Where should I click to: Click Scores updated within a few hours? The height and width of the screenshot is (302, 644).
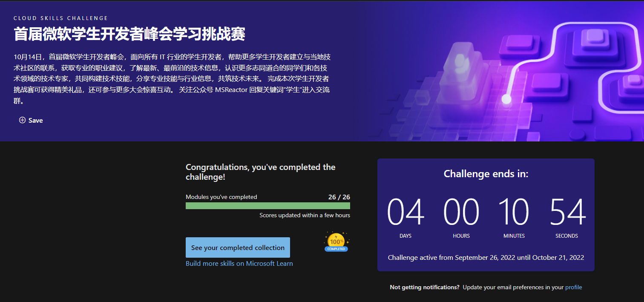point(305,215)
